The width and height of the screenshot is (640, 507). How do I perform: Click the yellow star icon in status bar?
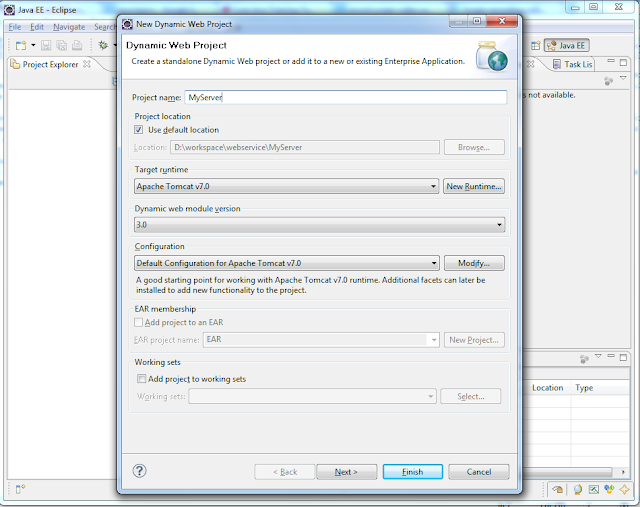point(624,489)
